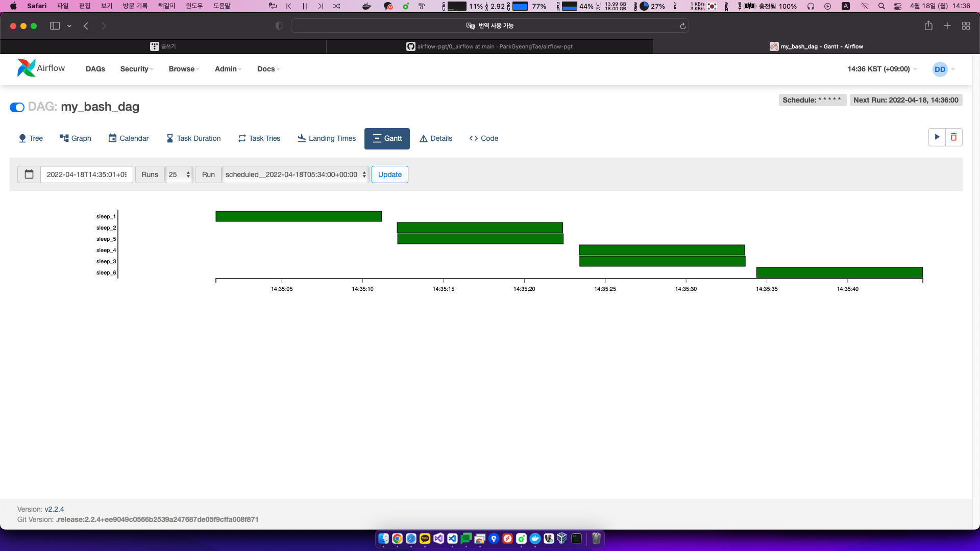Open the Runs count dropdown
Screen dimensions: 980x551
click(x=179, y=174)
